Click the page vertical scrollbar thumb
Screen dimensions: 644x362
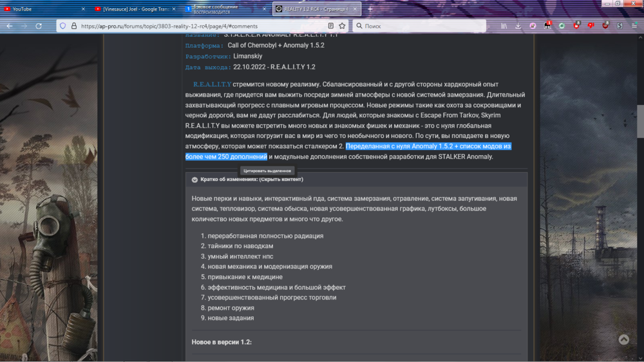tap(640, 122)
